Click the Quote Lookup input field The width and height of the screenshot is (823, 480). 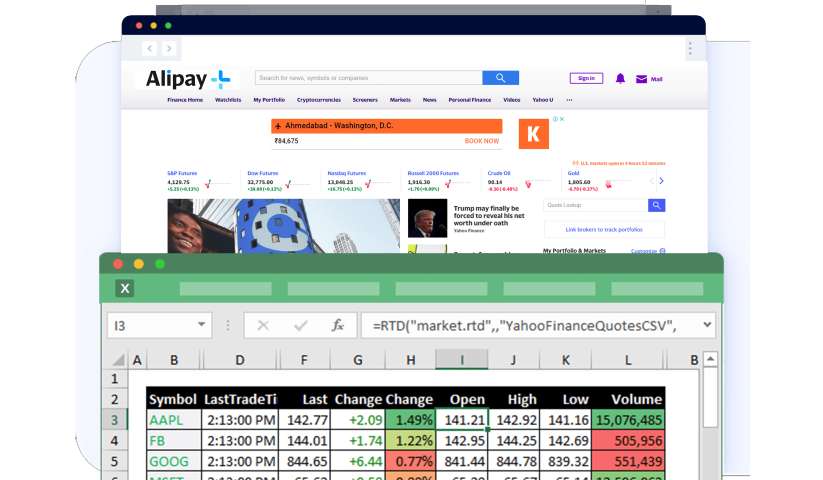[596, 205]
